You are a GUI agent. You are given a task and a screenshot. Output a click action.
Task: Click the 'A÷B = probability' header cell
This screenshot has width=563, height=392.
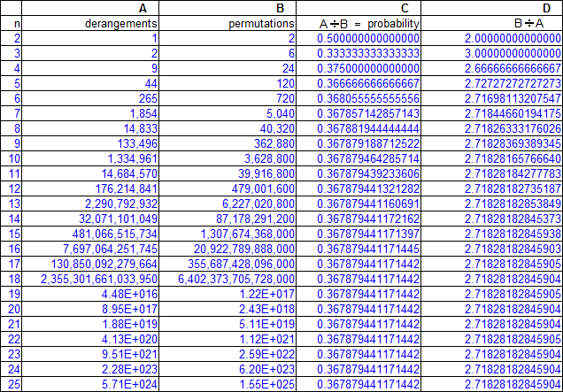tap(359, 23)
